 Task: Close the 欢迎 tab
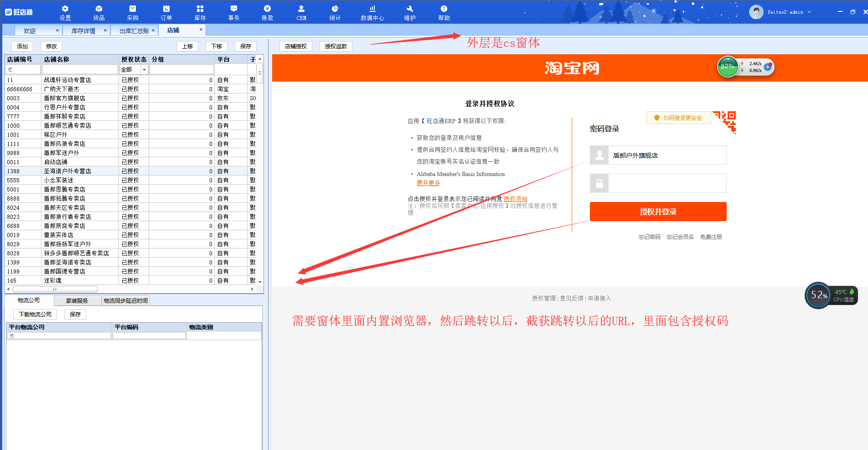[57, 30]
